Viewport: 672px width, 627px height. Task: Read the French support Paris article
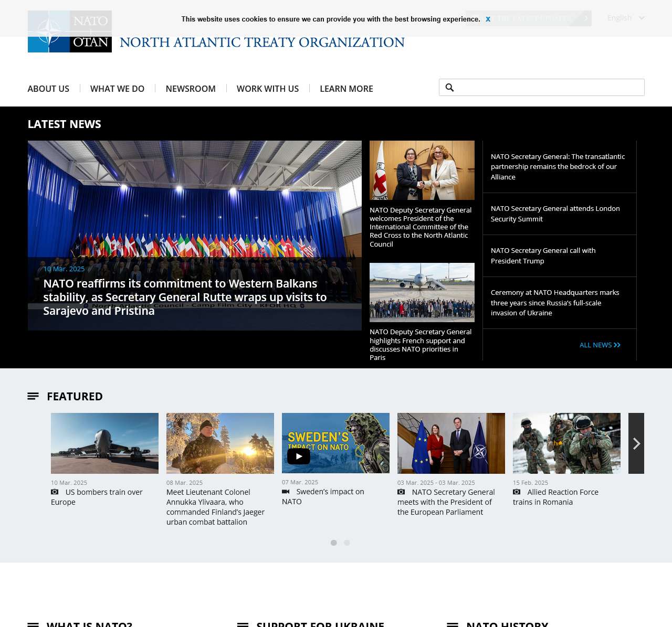pyautogui.click(x=421, y=345)
